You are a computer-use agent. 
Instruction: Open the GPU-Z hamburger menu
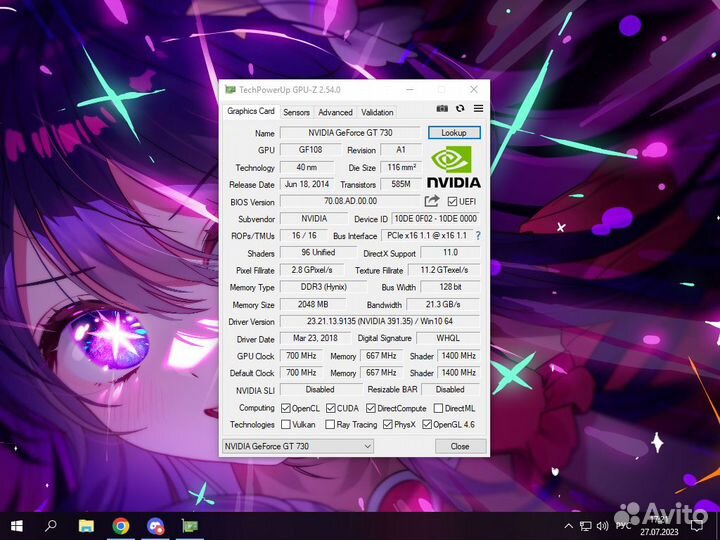(x=478, y=108)
